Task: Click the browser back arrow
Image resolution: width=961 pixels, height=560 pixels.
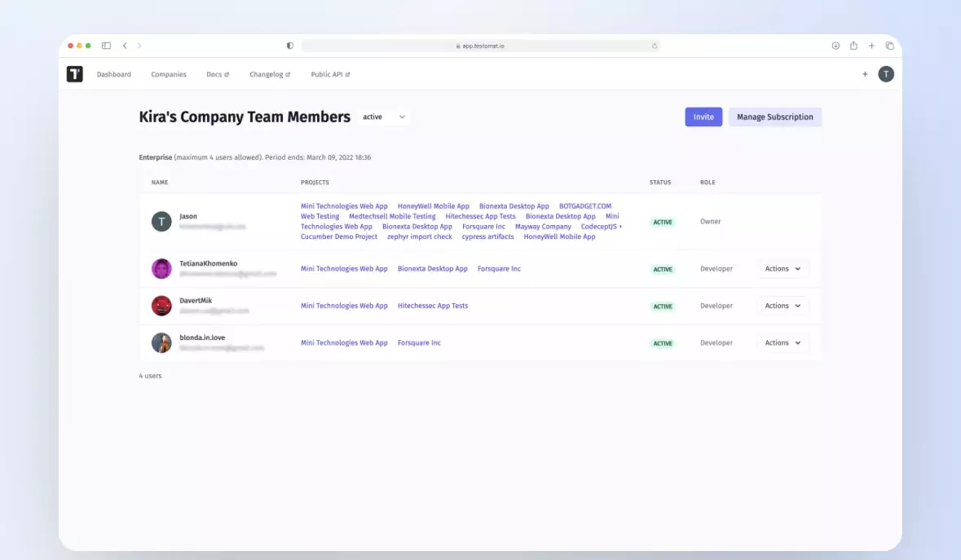Action: [125, 46]
